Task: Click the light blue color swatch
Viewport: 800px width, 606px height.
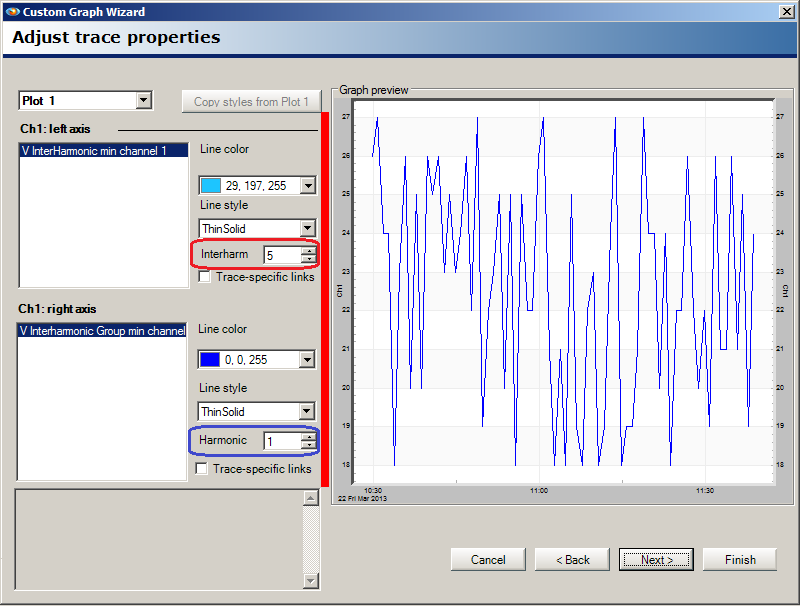Action: pyautogui.click(x=211, y=185)
